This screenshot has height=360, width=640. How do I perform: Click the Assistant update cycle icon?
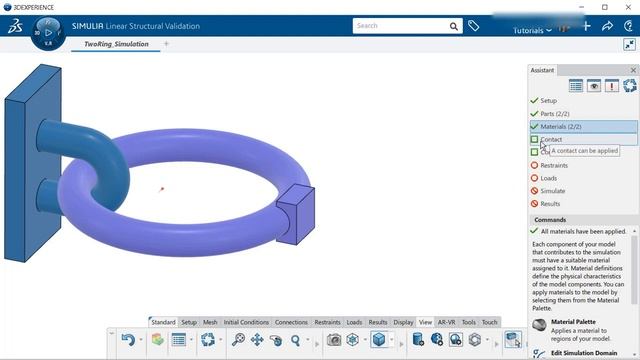tap(630, 86)
